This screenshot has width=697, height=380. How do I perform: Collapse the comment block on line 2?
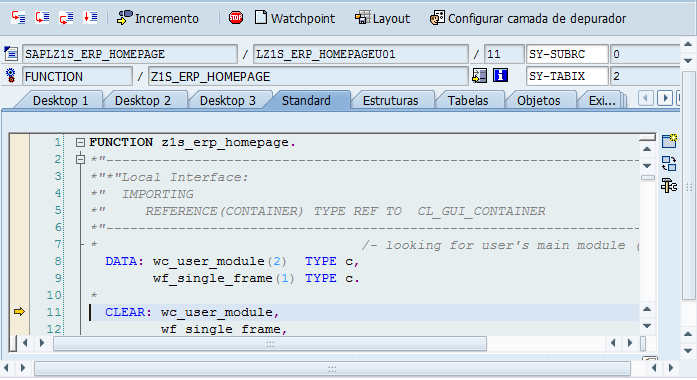(80, 159)
